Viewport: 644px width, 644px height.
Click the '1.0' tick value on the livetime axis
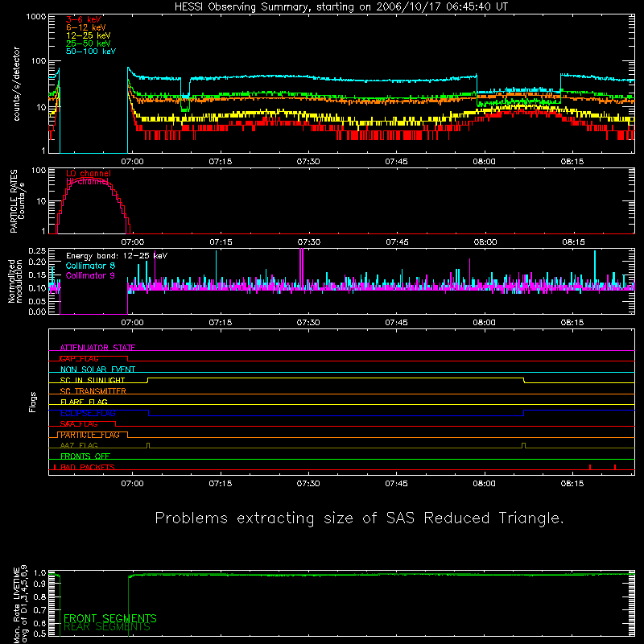pyautogui.click(x=39, y=573)
